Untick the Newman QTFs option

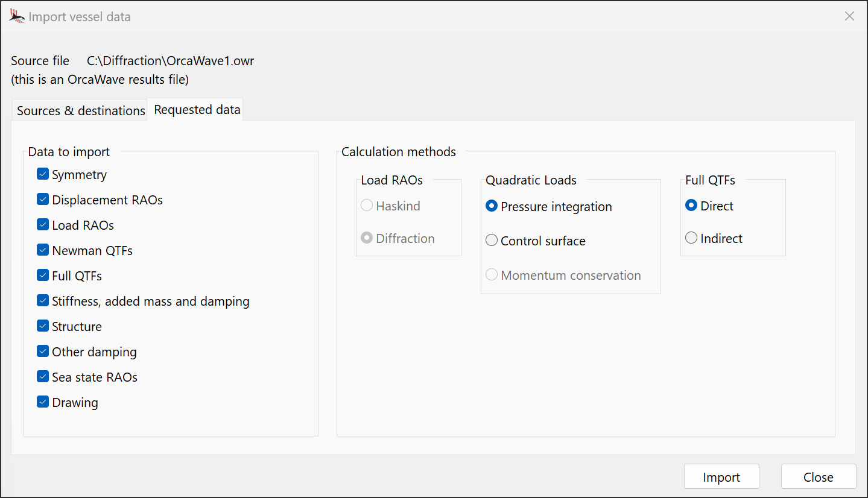click(x=43, y=250)
